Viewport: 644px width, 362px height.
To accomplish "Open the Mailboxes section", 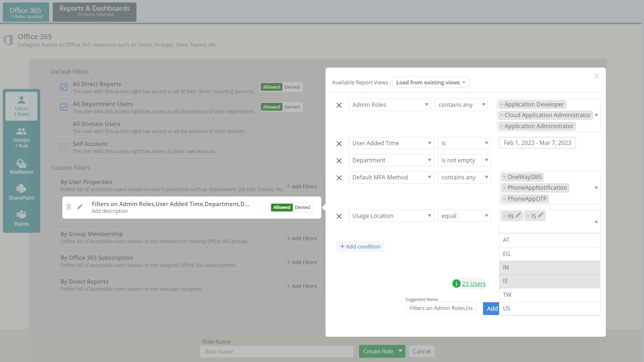I will (x=21, y=167).
